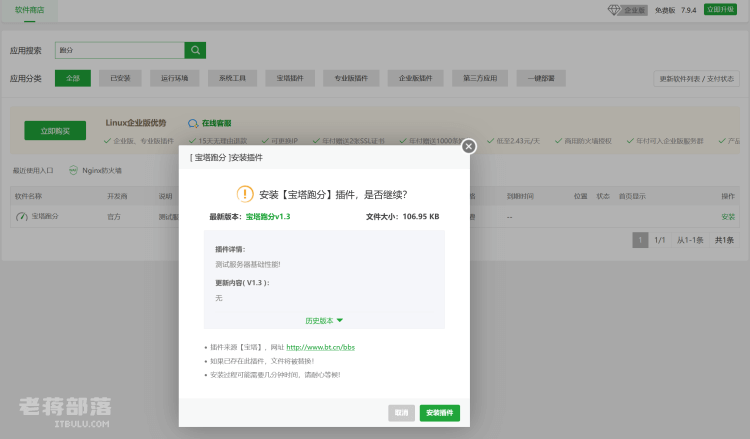
Task: Click the 官方 developer cell
Action: click(x=114, y=217)
